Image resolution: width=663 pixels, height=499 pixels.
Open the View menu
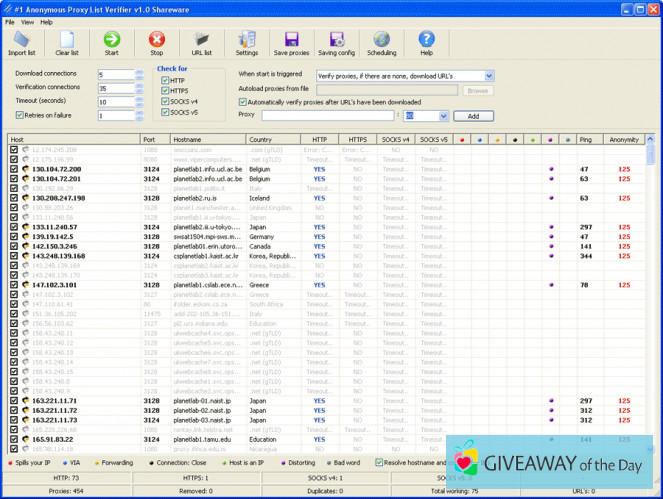tap(27, 21)
